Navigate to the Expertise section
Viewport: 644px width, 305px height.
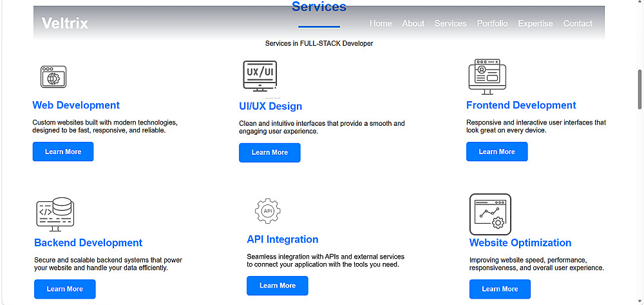click(535, 23)
